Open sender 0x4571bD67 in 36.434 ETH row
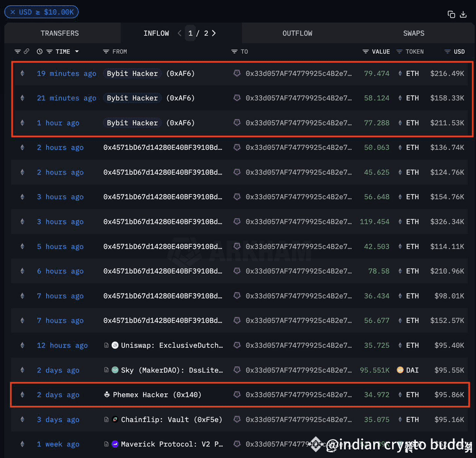The width and height of the screenshot is (476, 458). (162, 296)
